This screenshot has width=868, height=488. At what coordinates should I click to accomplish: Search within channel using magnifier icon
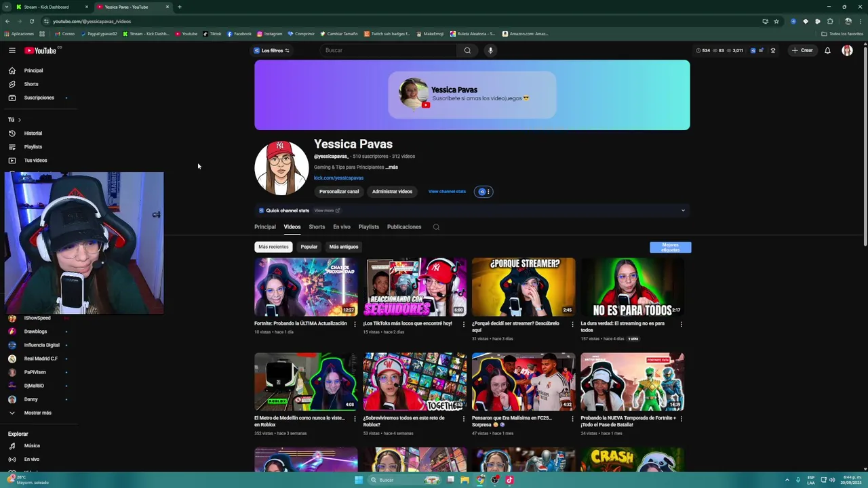tap(436, 227)
